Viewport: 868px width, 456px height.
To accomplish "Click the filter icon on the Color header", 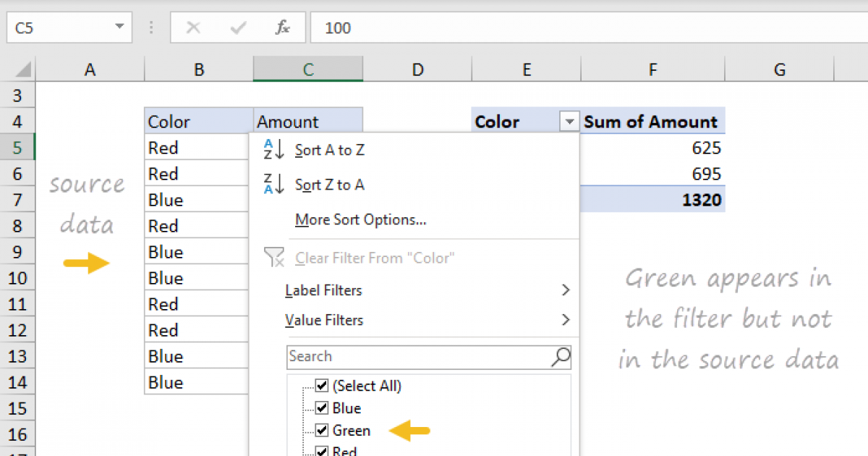I will [x=570, y=121].
